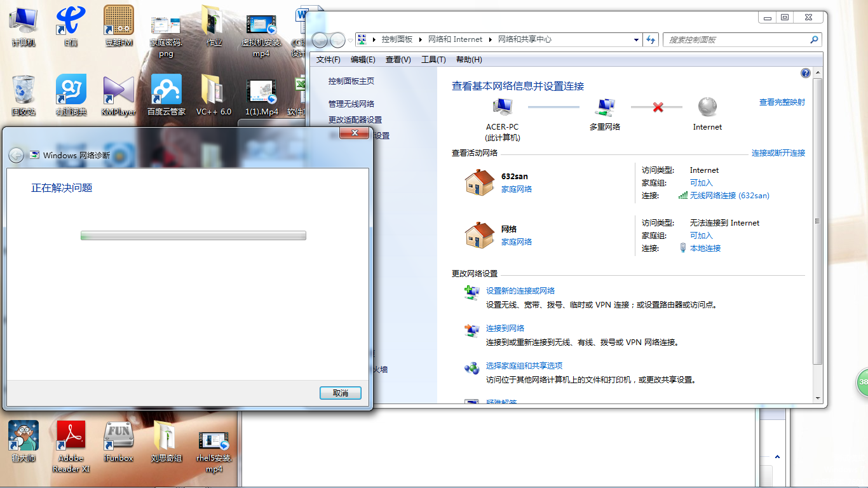Click the 多重网络 icon in network map
Viewport: 868px width, 488px height.
click(x=605, y=106)
